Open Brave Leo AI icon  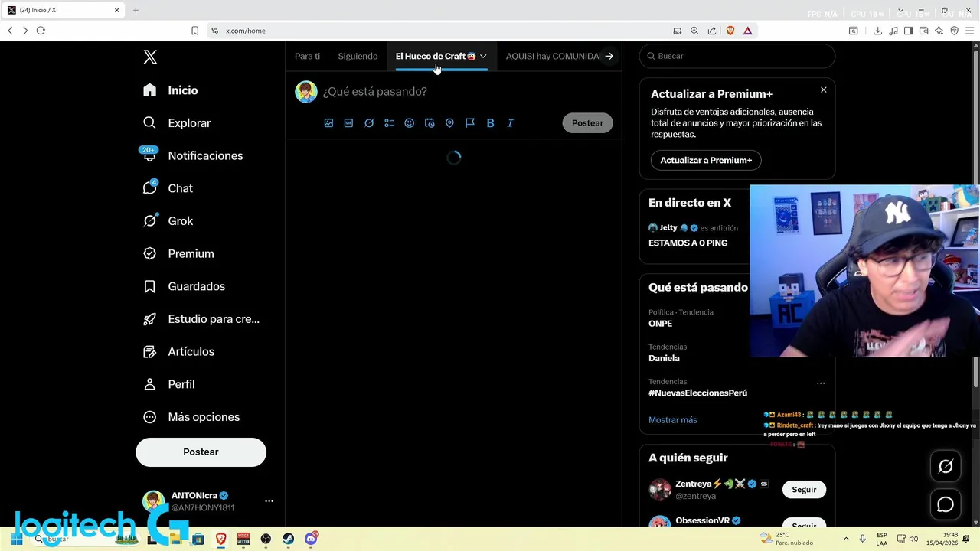coord(939,31)
